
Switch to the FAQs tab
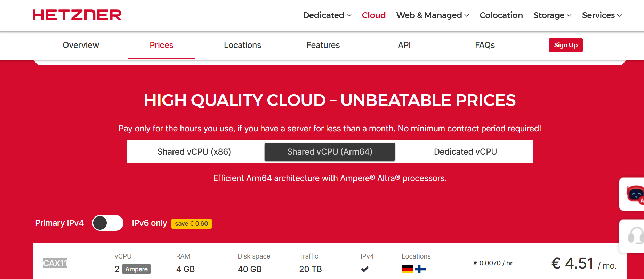click(485, 45)
